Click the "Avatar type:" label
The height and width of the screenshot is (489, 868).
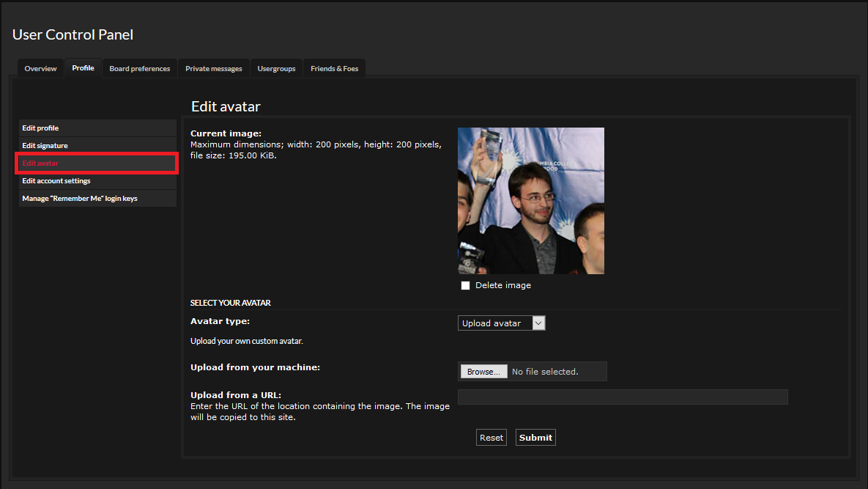pyautogui.click(x=220, y=321)
